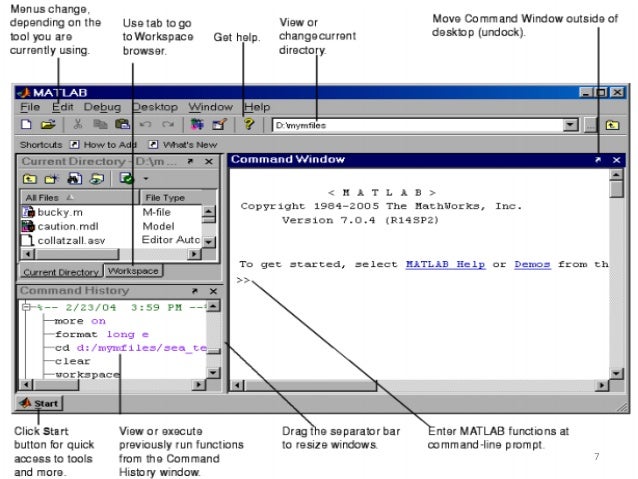Undock the Current Directory panel
This screenshot has width=638, height=479.
190,162
